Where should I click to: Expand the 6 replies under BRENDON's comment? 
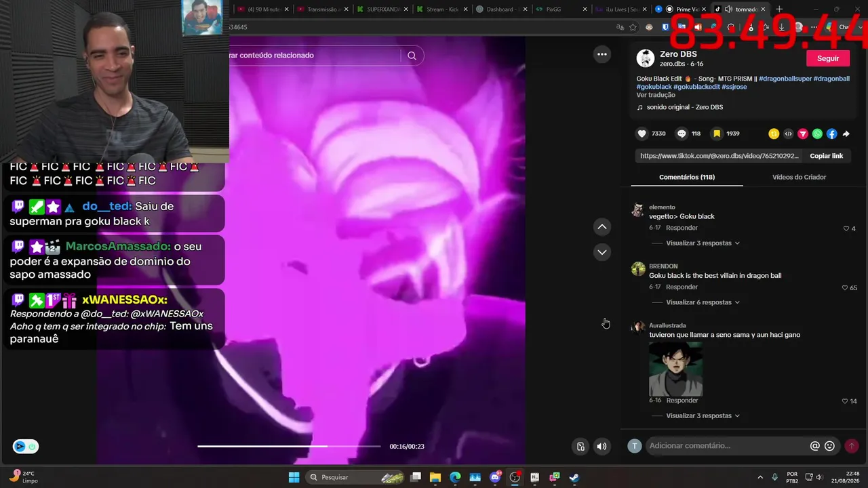pos(703,302)
